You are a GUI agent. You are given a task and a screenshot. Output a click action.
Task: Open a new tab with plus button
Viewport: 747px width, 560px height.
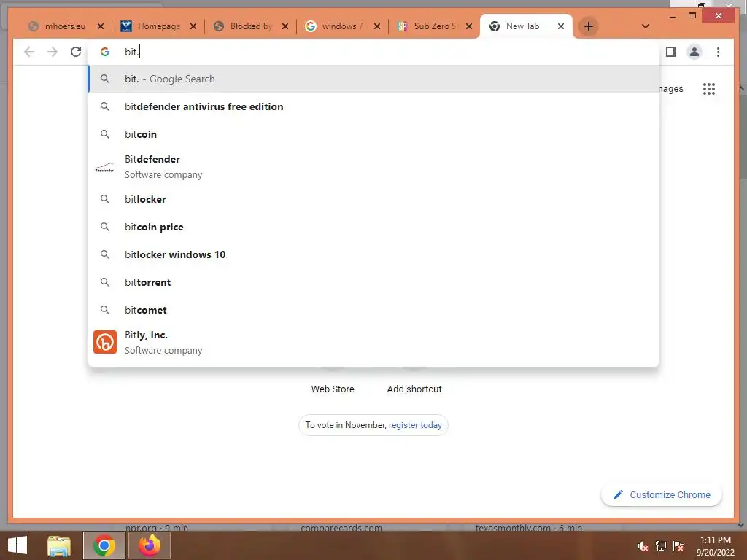pos(589,26)
